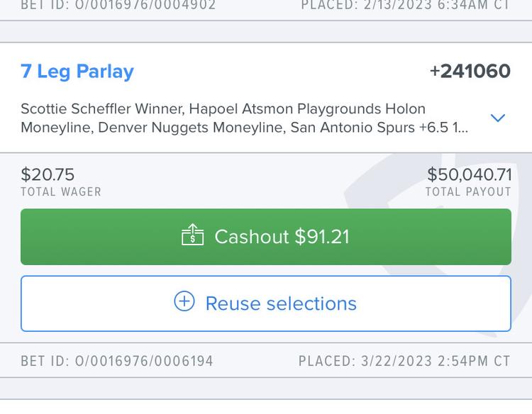Select the $20.75 total wager amount
532x414 pixels.
click(x=48, y=174)
